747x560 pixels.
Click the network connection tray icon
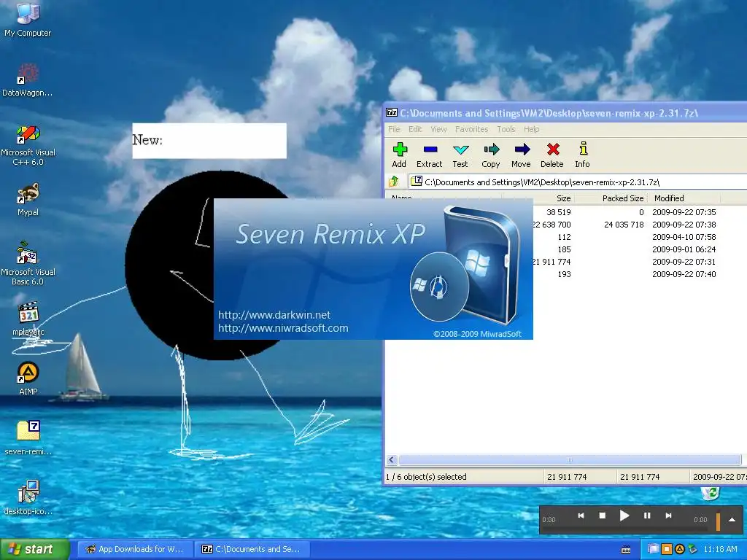(x=693, y=550)
